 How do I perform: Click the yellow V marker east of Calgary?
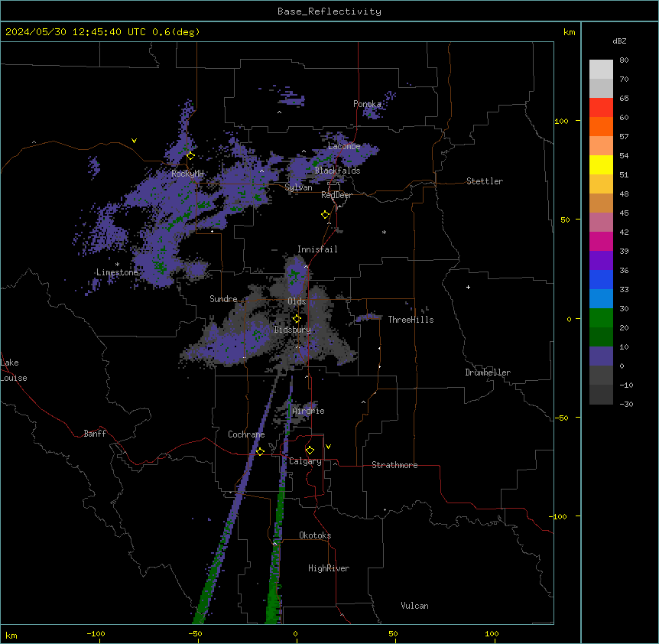pyautogui.click(x=328, y=447)
